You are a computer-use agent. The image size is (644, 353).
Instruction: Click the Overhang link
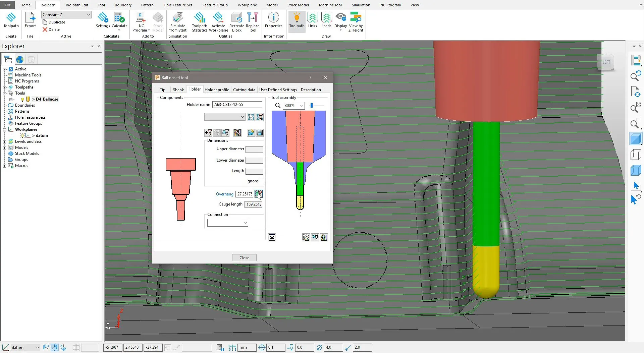click(x=224, y=194)
